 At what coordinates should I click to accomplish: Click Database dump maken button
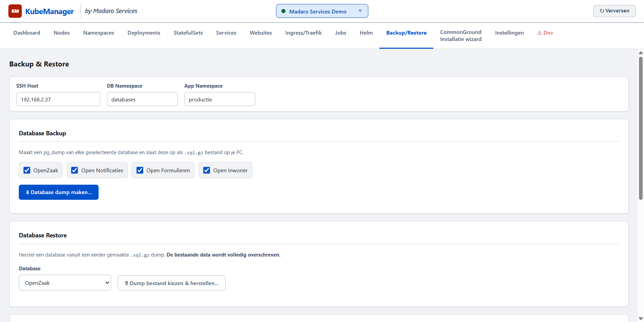[x=59, y=192]
